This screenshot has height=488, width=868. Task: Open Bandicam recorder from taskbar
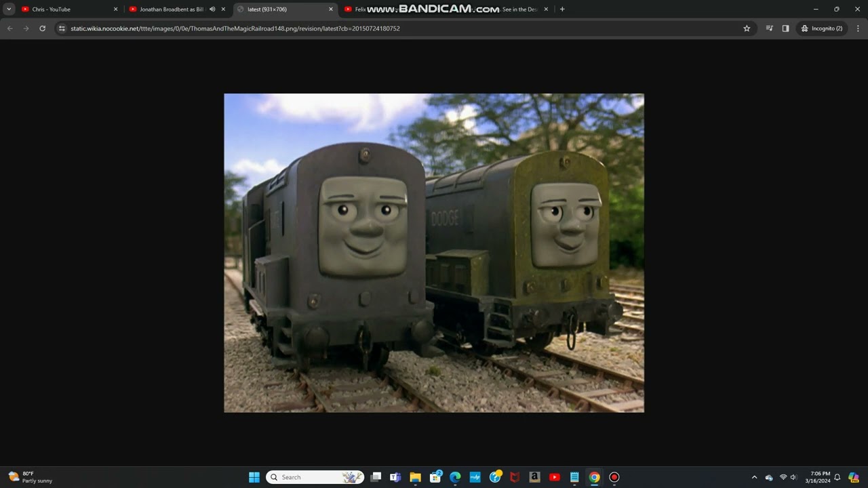coord(614,477)
